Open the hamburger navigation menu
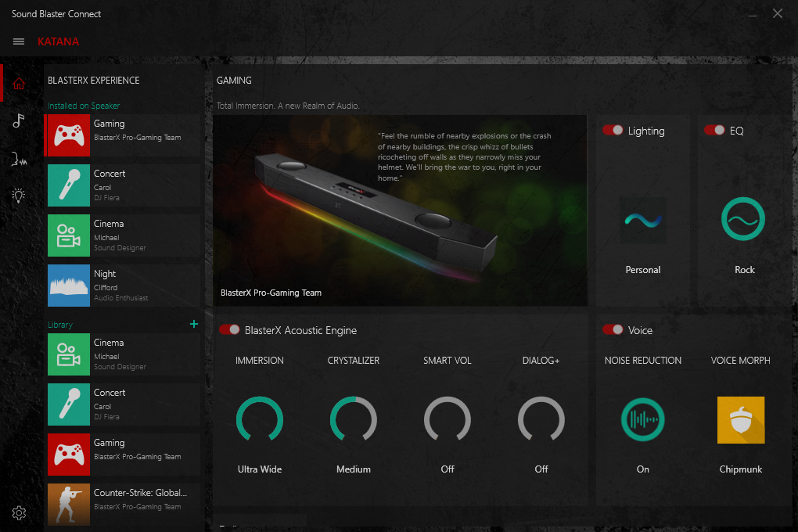 point(19,41)
